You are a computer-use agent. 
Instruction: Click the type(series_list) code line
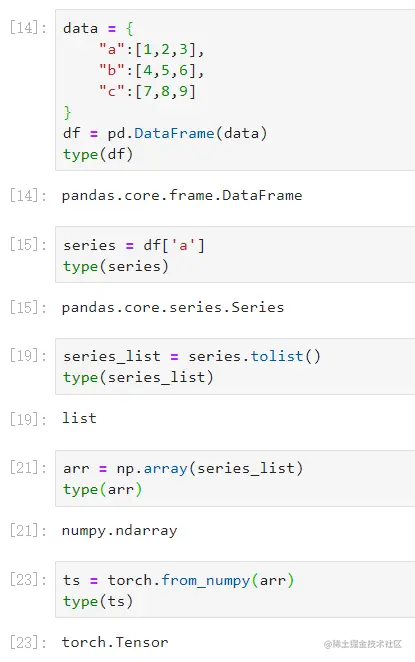pyautogui.click(x=138, y=377)
